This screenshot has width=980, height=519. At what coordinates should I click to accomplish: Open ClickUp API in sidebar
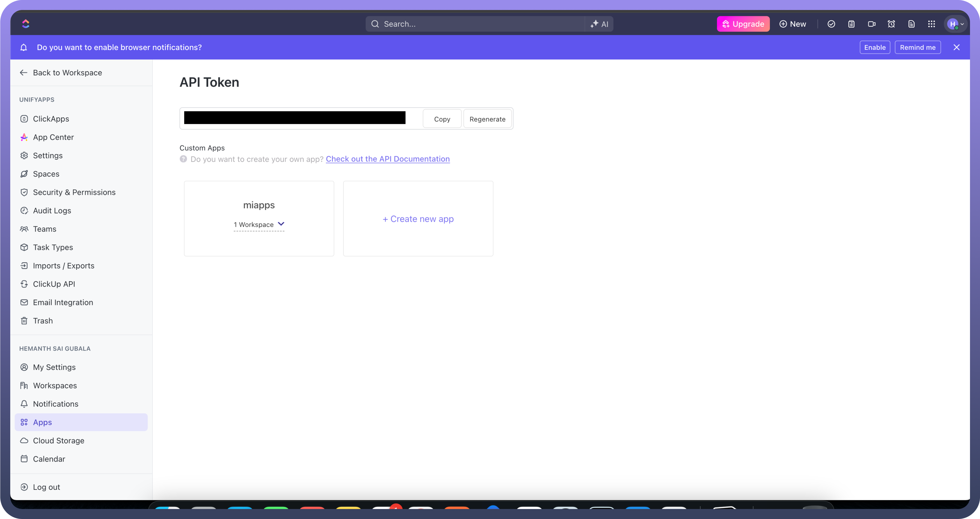click(x=54, y=284)
